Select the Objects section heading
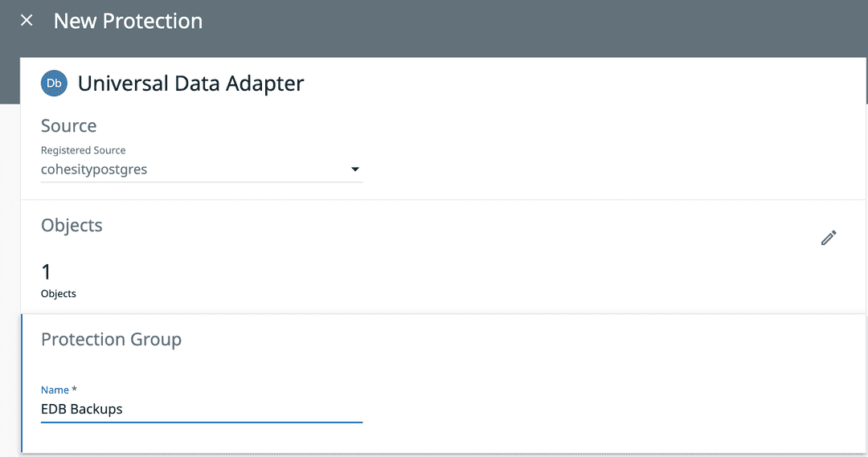Image resolution: width=868 pixels, height=457 pixels. pos(72,226)
